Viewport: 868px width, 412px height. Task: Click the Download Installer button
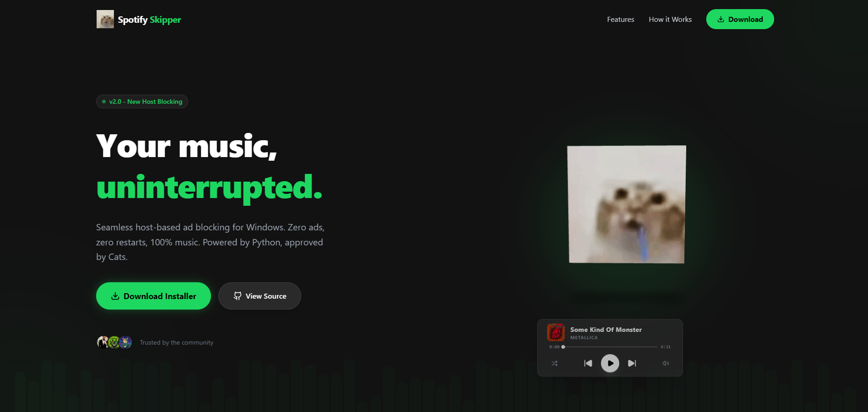pos(153,296)
